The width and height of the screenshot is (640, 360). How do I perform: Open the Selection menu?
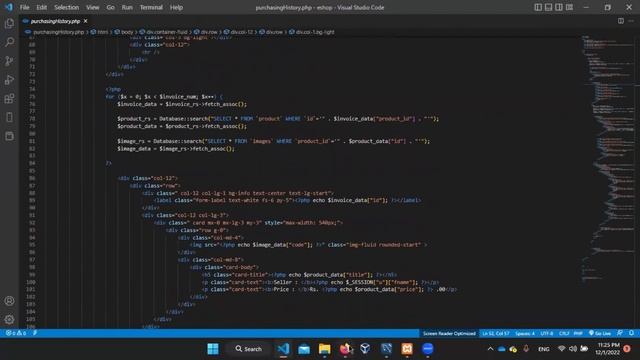pos(66,7)
